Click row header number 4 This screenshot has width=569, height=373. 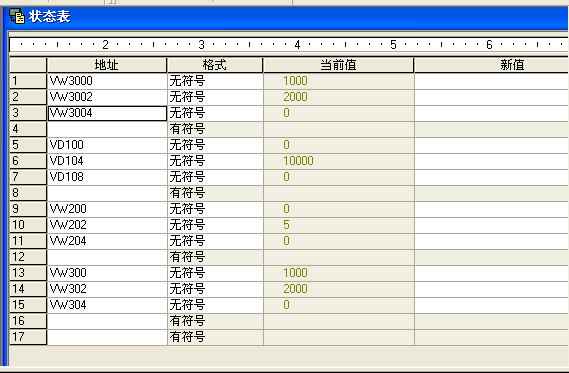(28, 129)
